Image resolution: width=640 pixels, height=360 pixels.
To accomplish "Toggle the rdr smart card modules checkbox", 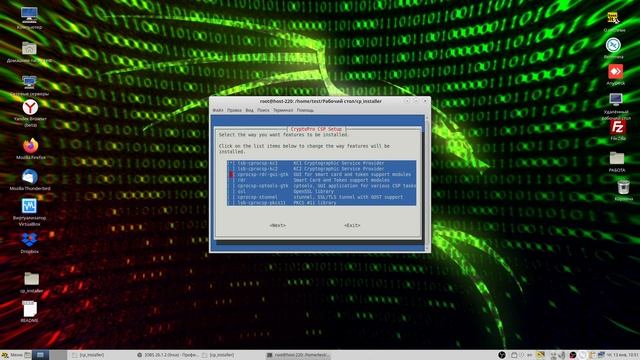I will click(231, 180).
